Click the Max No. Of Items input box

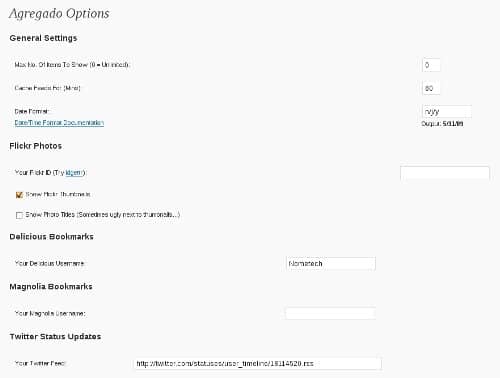tap(431, 65)
